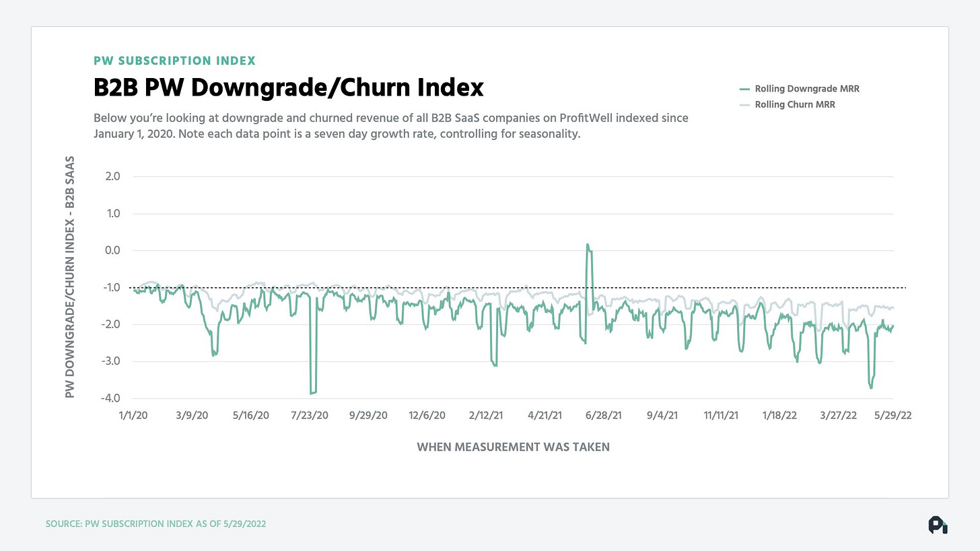Click the 5/16/20 date label
Screen dimensions: 980x551
[x=250, y=415]
